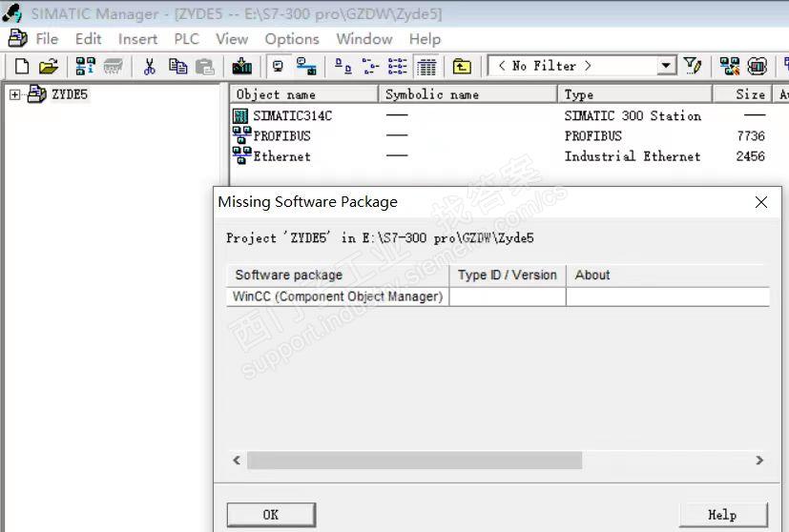Open the No Filter dropdown
Image resolution: width=789 pixels, height=532 pixels.
click(666, 66)
